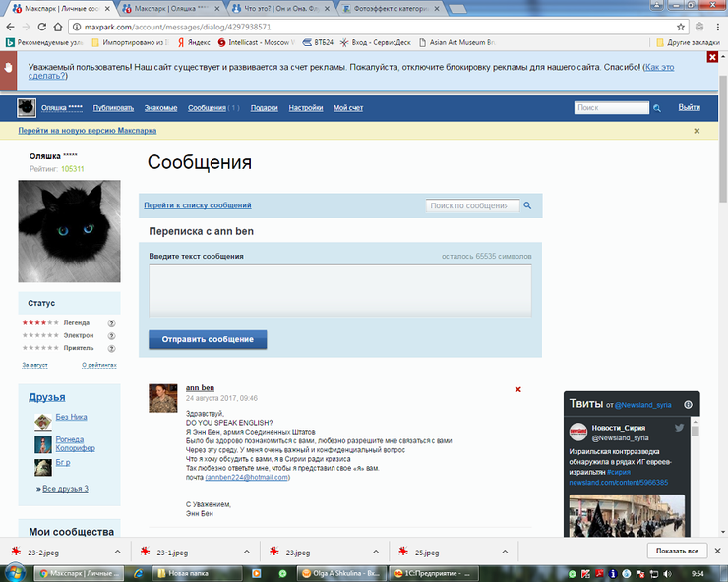
Task: Click the Перейти к списку сообщений link
Action: coord(198,205)
